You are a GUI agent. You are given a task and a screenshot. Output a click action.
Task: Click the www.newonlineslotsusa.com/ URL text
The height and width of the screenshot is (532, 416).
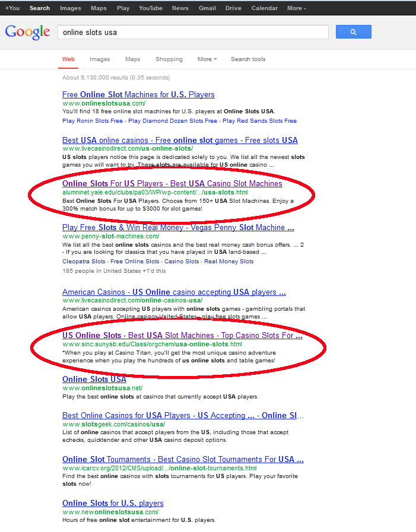[110, 512]
